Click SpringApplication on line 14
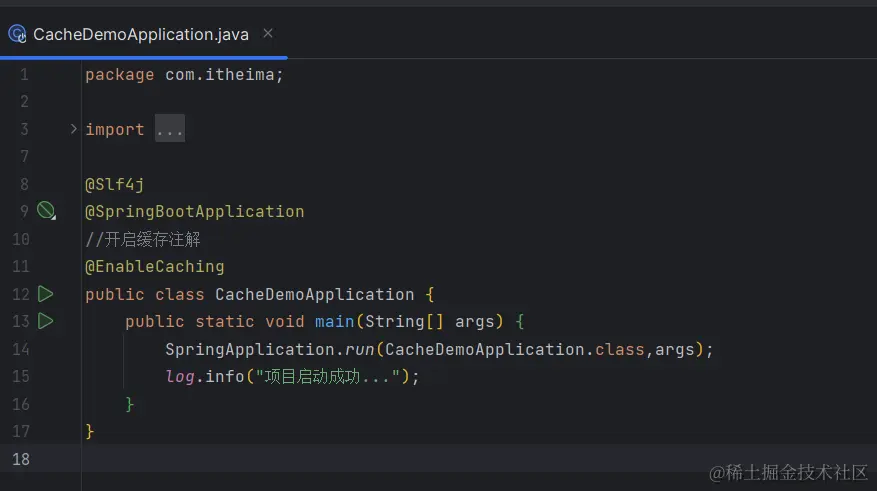 point(249,350)
